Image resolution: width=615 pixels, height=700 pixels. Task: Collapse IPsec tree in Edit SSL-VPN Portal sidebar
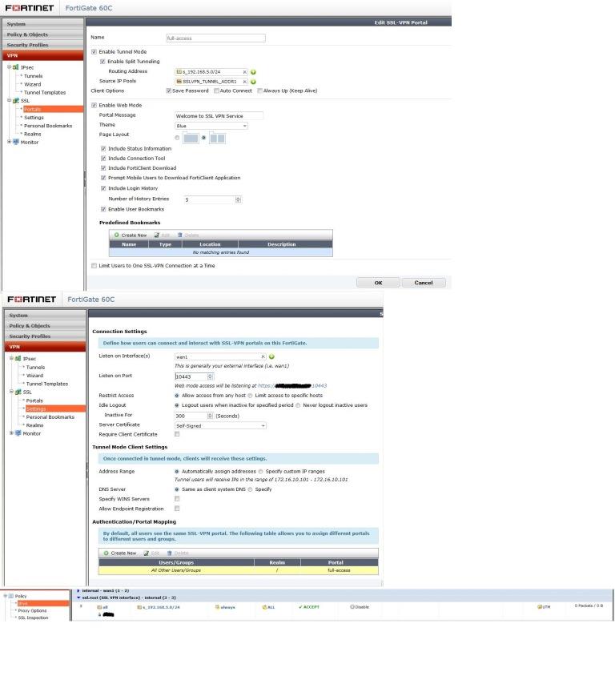click(9, 67)
